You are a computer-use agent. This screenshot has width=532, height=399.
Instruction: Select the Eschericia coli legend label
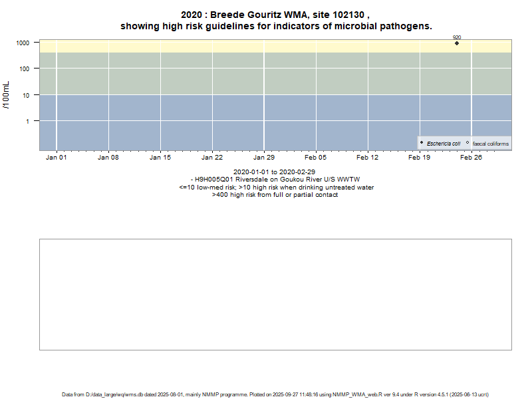point(444,144)
